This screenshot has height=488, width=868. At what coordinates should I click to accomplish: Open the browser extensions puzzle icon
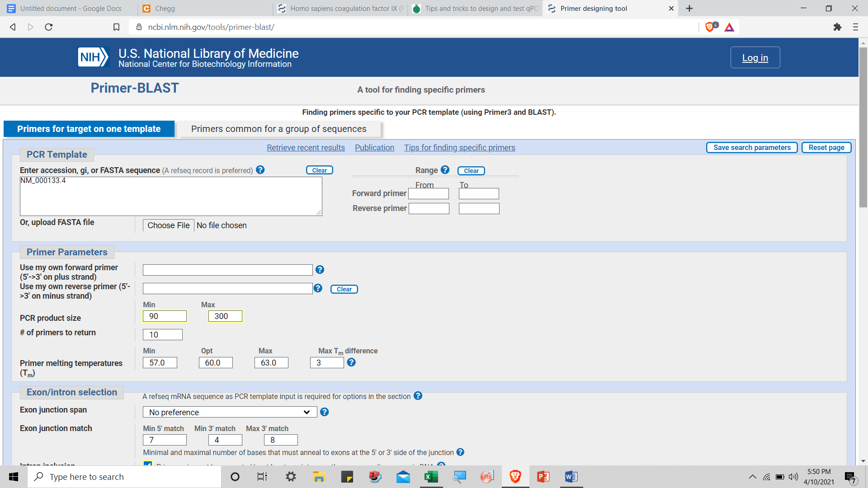click(837, 27)
